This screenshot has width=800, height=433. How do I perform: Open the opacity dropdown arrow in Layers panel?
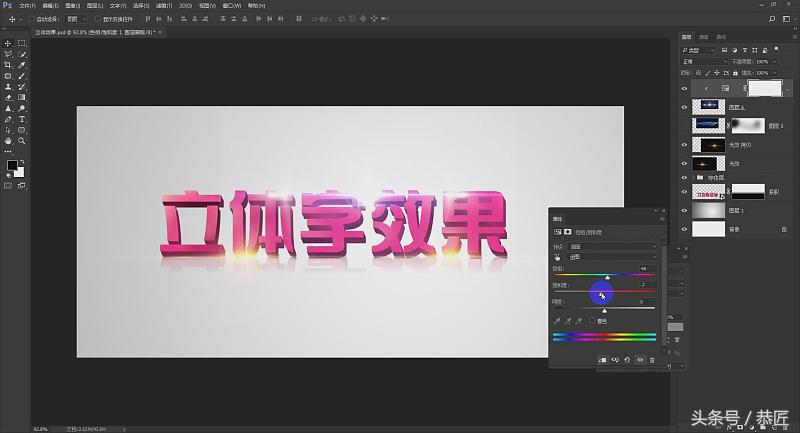tap(774, 62)
